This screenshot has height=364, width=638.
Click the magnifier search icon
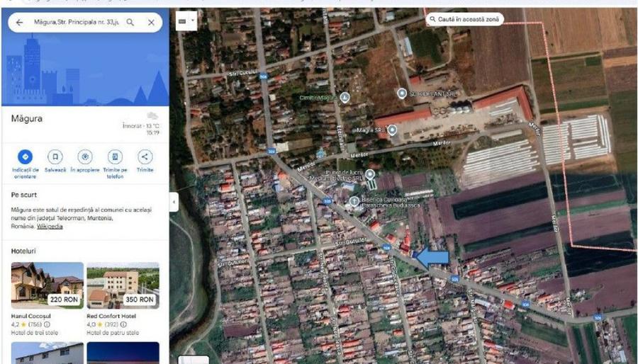(x=130, y=23)
